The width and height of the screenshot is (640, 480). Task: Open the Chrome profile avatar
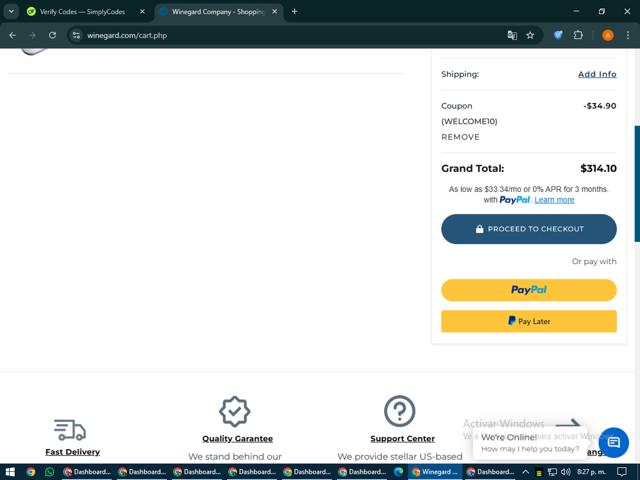(607, 36)
